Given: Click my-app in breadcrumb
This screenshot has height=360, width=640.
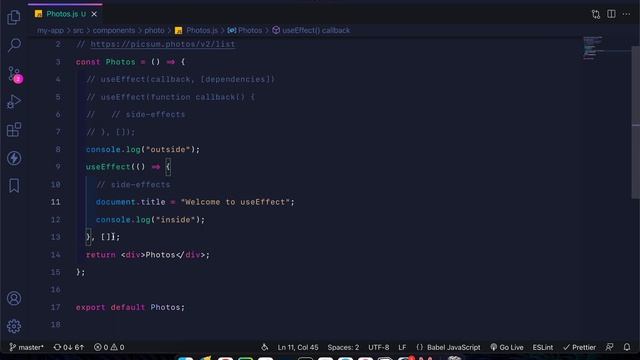Looking at the screenshot, I should coord(50,31).
